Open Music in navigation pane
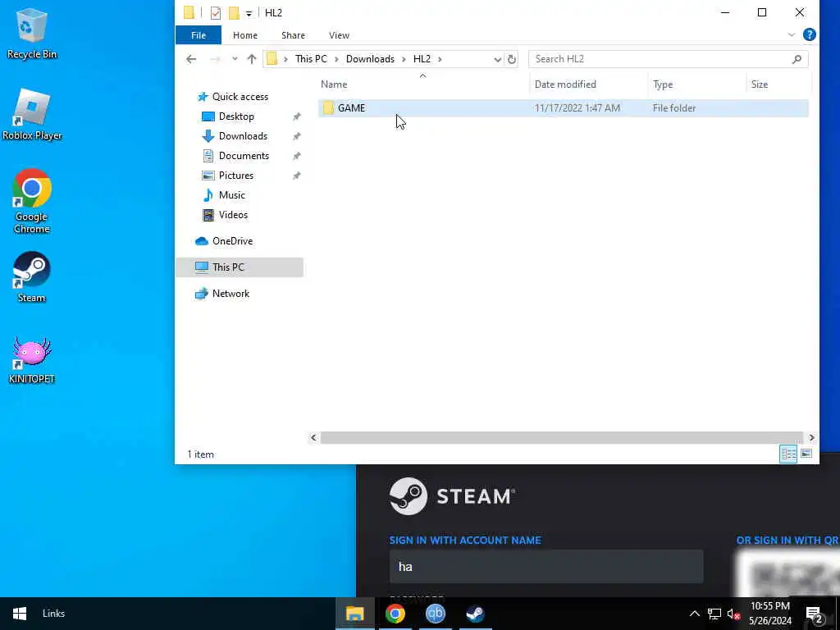The image size is (840, 630). [231, 195]
